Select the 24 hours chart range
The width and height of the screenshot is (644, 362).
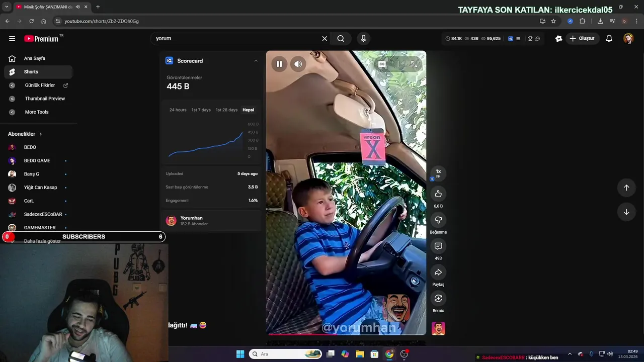click(178, 110)
